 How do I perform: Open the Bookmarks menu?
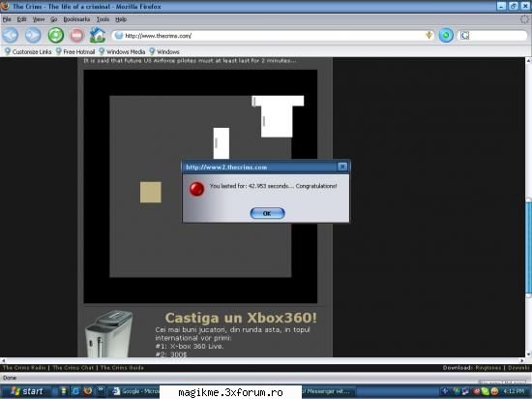pos(76,19)
